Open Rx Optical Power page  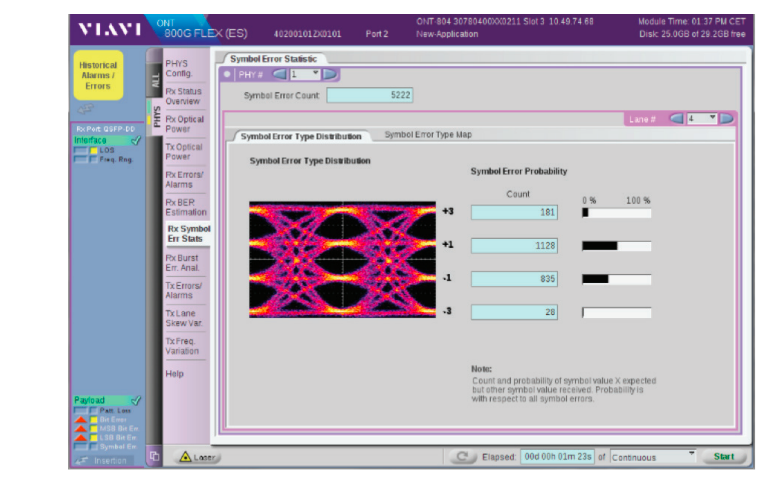(184, 124)
